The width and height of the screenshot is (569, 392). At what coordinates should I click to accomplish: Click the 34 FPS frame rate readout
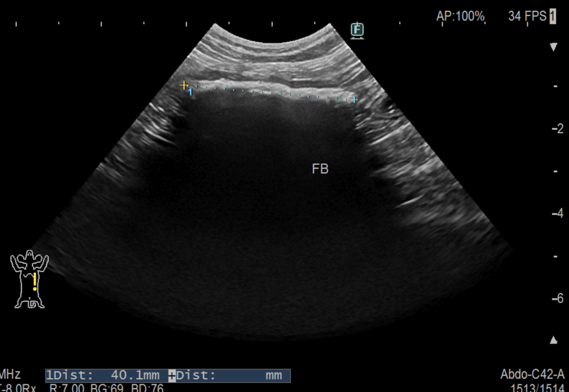pyautogui.click(x=527, y=17)
